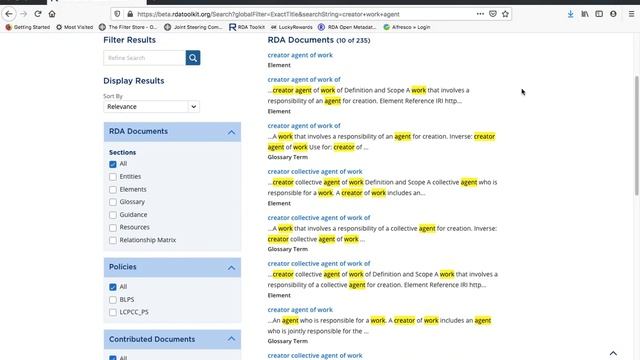This screenshot has height=360, width=640.
Task: Open the library icon in toolbar
Action: pos(585,14)
